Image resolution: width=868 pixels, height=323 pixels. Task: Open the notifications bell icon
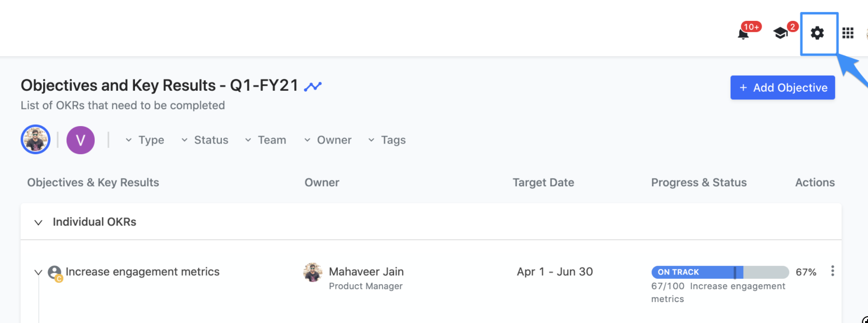(x=743, y=34)
